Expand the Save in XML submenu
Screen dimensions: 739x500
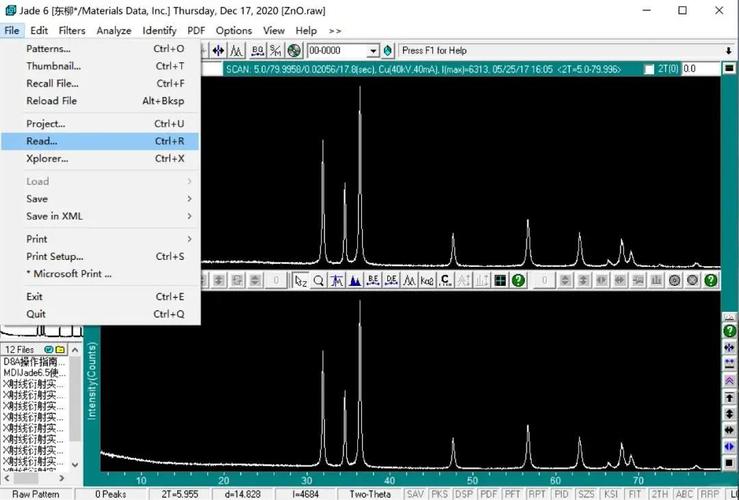click(189, 216)
